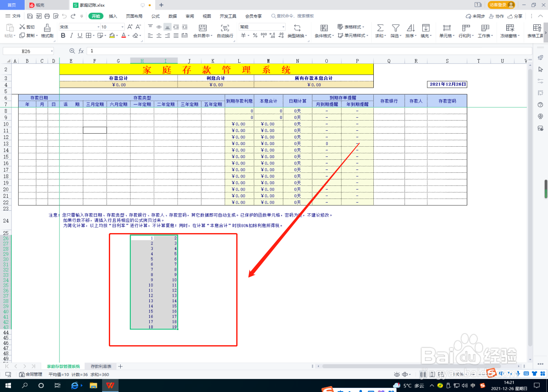The image size is (548, 392).
Task: Decrease font size with A- icon
Action: [138, 27]
